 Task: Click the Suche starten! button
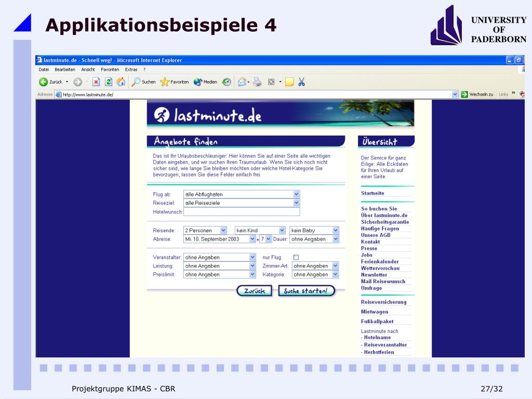click(307, 291)
